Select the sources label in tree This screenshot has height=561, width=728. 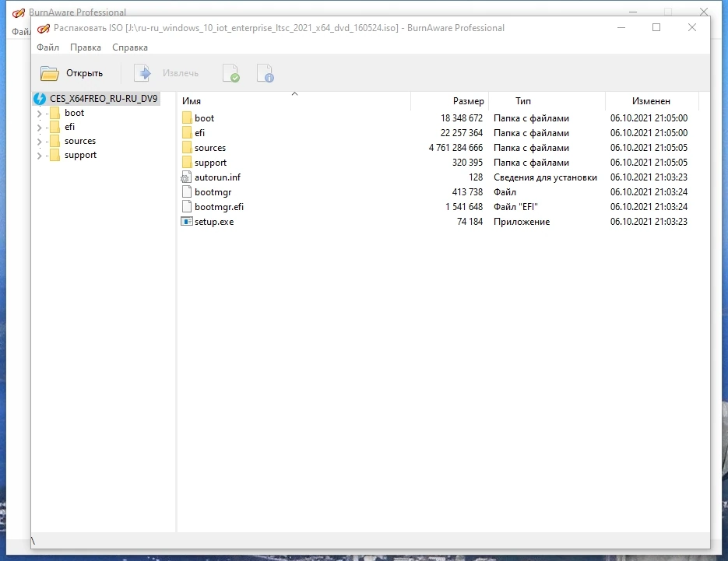click(80, 141)
